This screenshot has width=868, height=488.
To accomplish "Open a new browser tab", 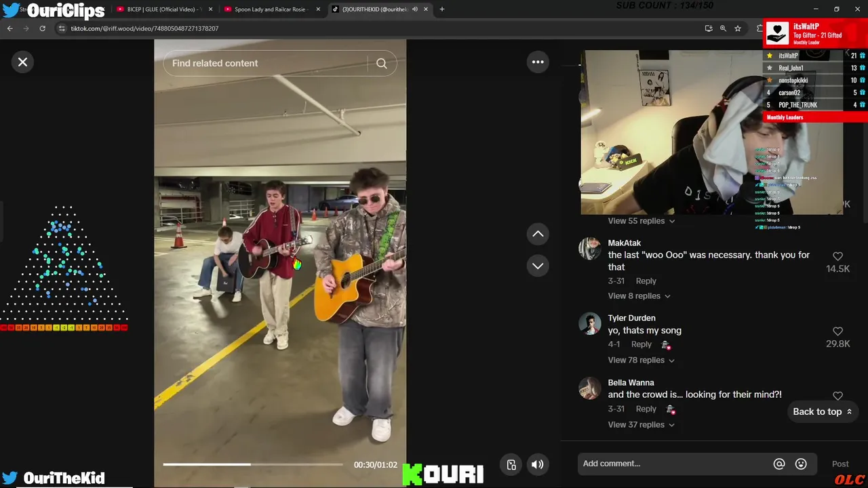I will pos(442,9).
